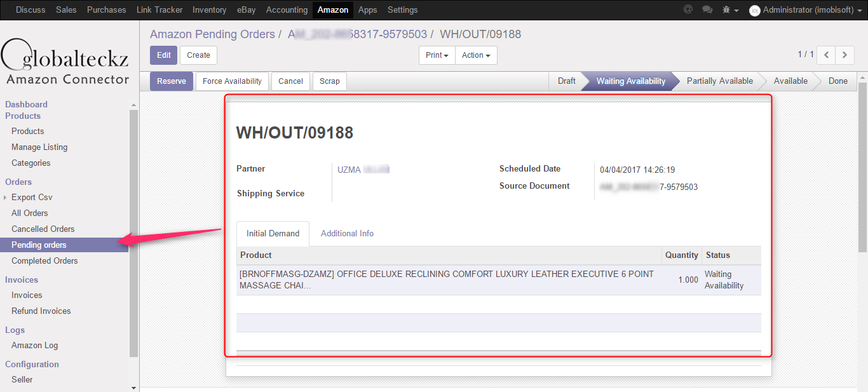868x392 pixels.
Task: Click Force Availability button
Action: pyautogui.click(x=233, y=81)
